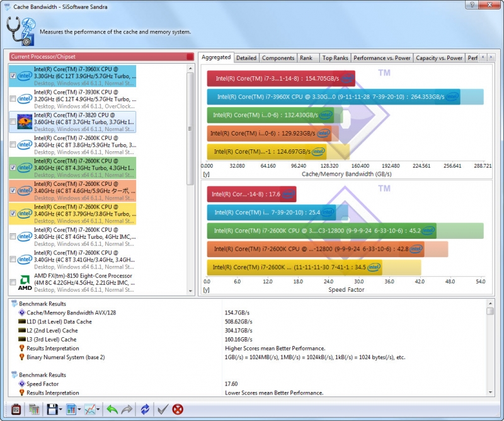
Task: Click the red 154.705GB/s bandwidth bar
Action: click(281, 79)
